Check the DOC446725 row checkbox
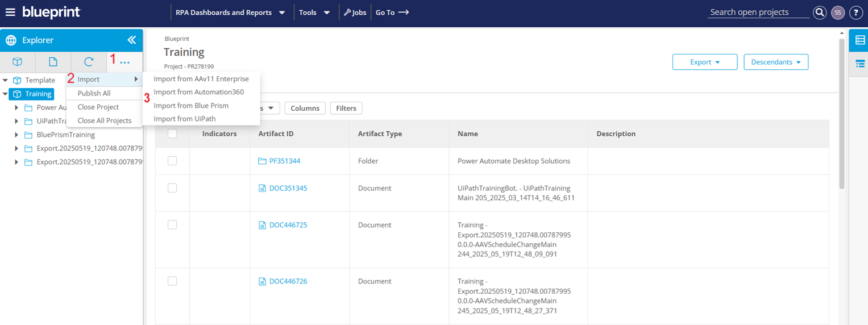Screen dimensions: 868x325 pos(172,225)
